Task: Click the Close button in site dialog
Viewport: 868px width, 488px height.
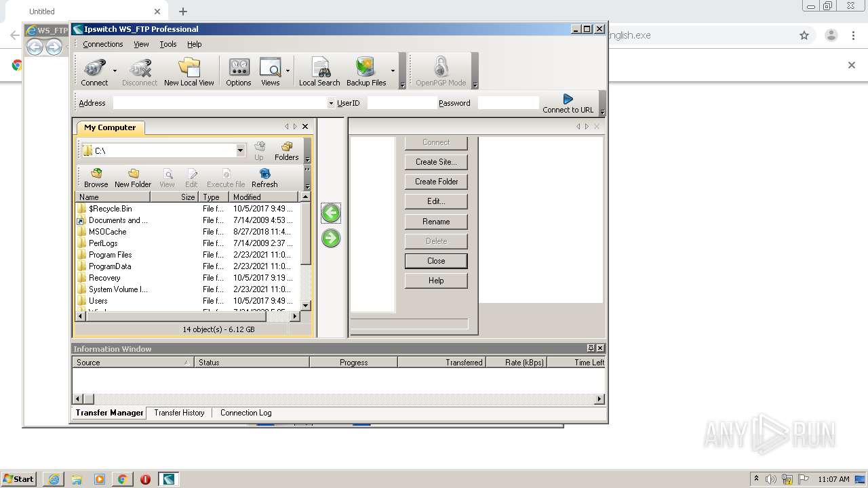Action: coord(436,261)
